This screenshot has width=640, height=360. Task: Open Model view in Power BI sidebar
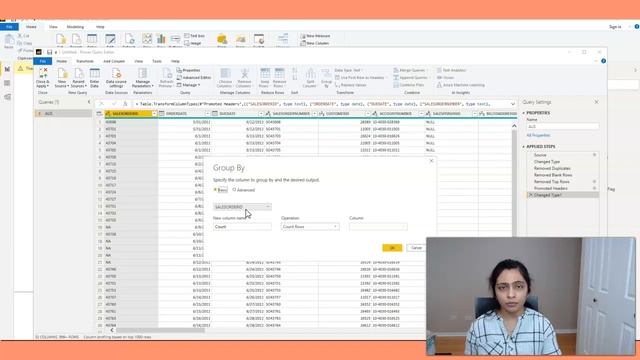coord(7,97)
